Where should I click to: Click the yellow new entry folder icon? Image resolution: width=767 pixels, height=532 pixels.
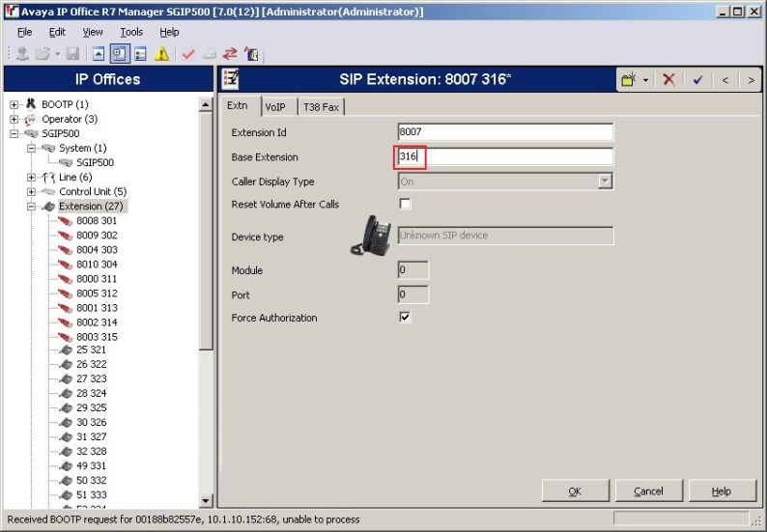[x=629, y=79]
